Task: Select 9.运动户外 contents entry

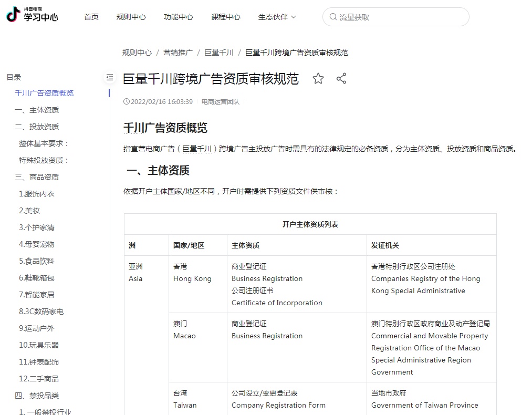Action: [37, 328]
